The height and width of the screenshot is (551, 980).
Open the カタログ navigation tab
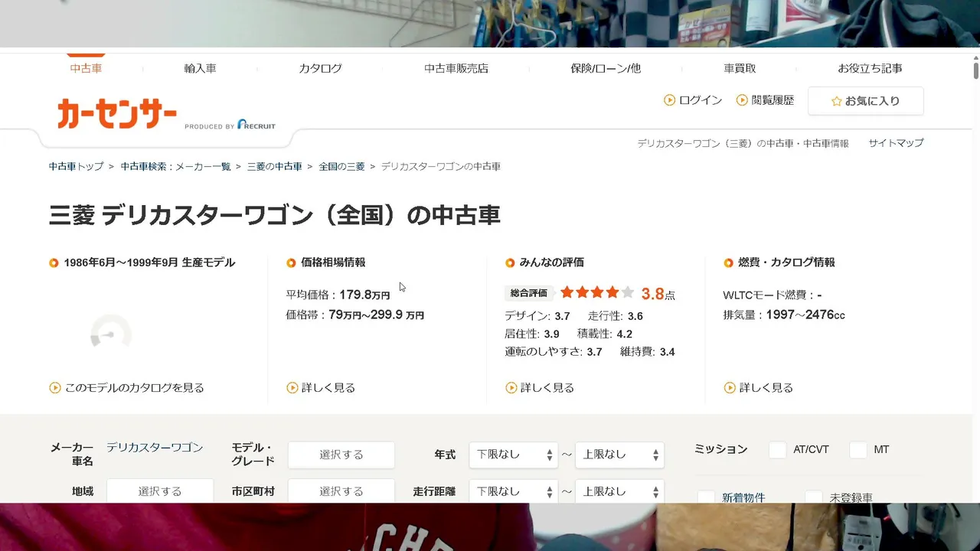click(x=320, y=68)
